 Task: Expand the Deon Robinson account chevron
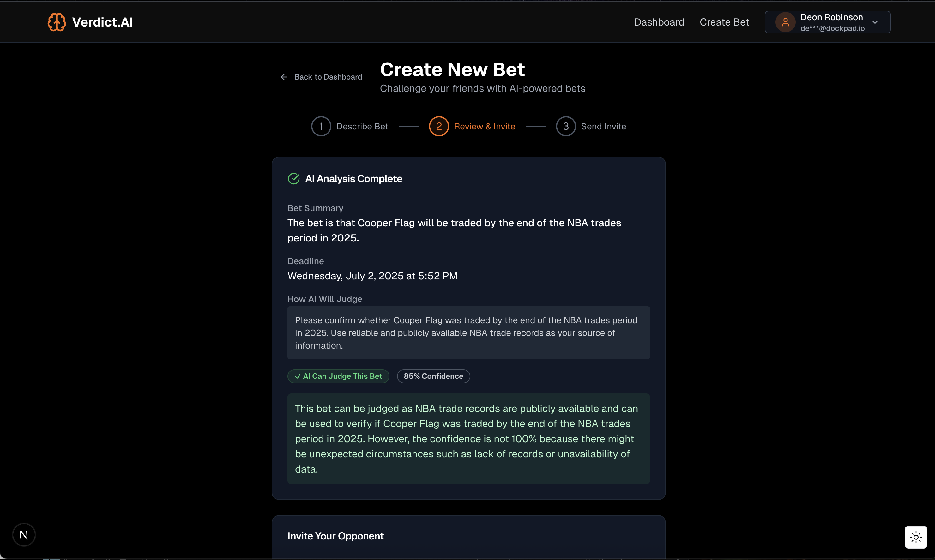tap(875, 22)
